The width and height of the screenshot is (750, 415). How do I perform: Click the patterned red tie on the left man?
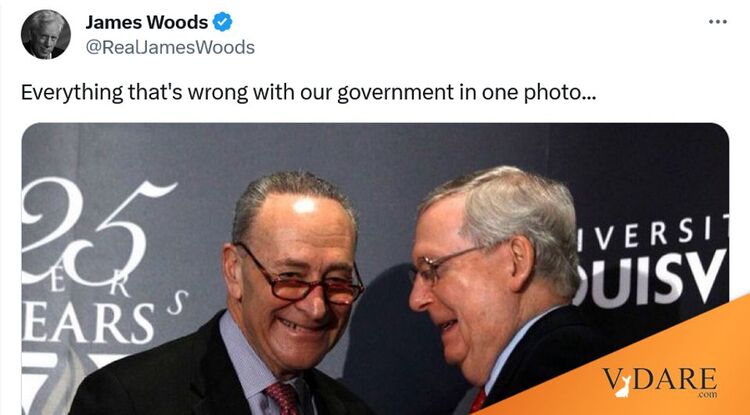click(283, 399)
